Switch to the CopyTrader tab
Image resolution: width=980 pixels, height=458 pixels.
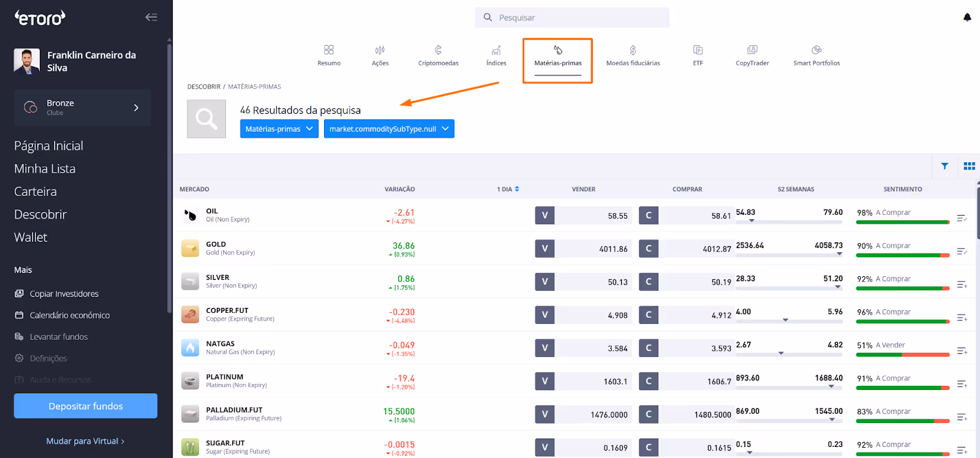[x=752, y=55]
